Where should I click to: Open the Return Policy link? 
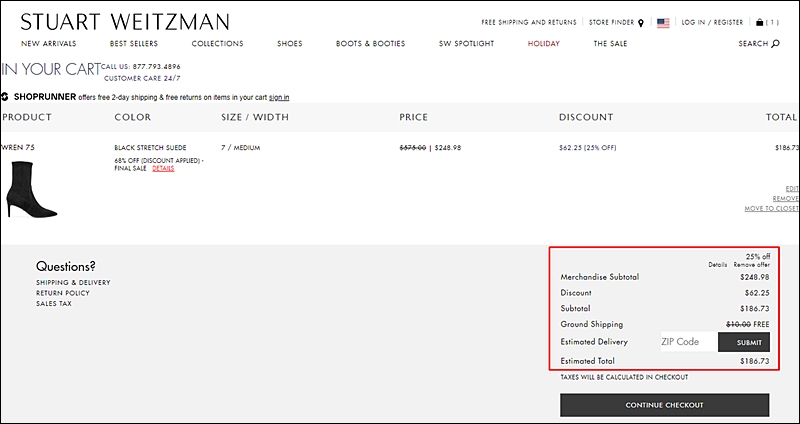click(x=63, y=293)
